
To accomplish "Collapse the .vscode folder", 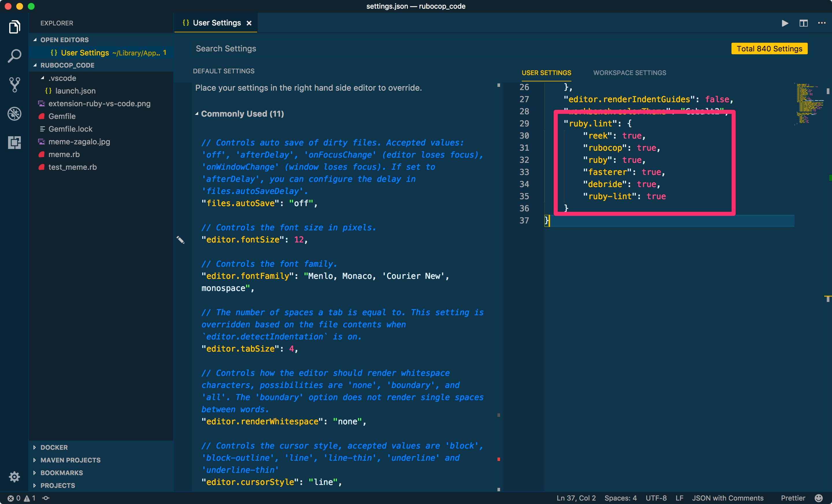I will point(42,78).
